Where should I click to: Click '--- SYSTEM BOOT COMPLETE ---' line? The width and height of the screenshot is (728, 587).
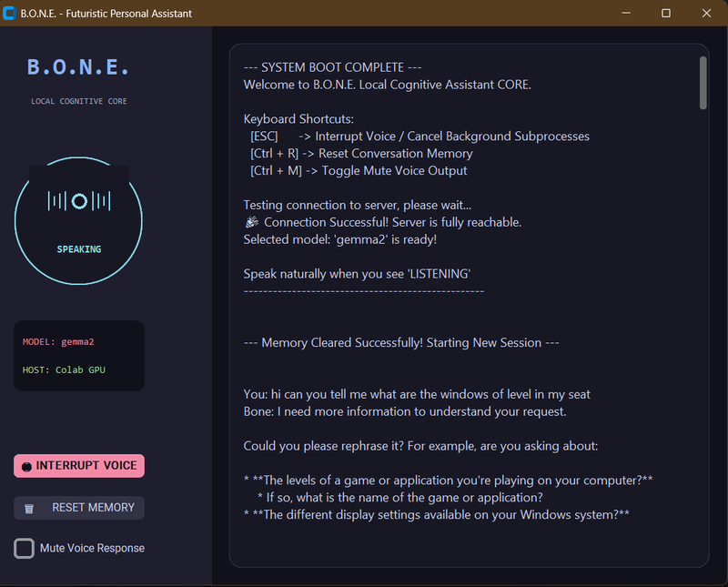pyautogui.click(x=332, y=67)
